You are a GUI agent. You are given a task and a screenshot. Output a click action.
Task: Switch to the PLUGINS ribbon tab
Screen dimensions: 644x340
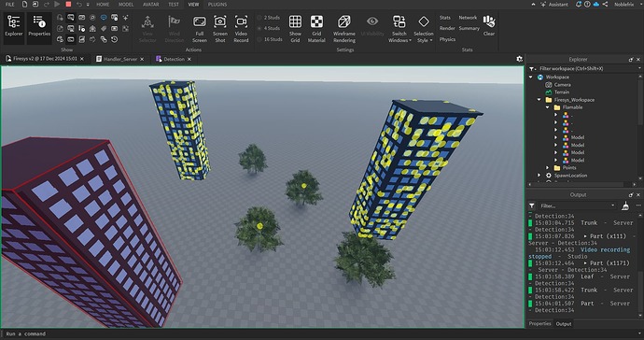click(x=217, y=4)
